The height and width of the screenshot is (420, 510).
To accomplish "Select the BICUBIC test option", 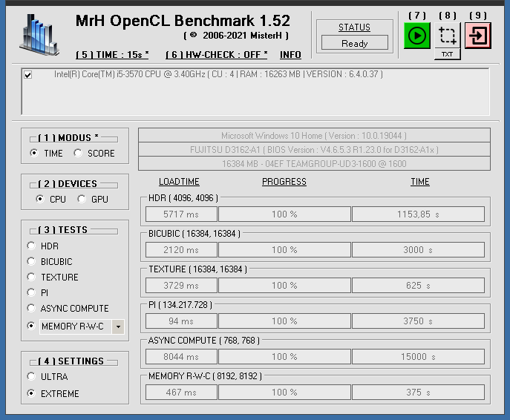I will point(31,261).
